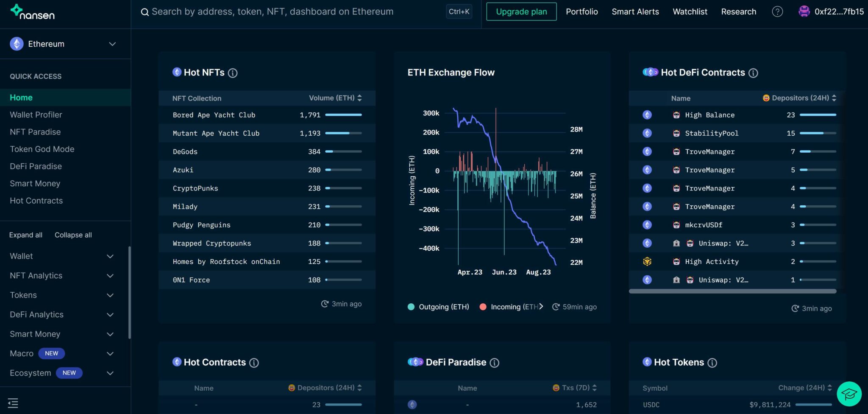The height and width of the screenshot is (414, 868).
Task: Sort Hot NFTs by Volume (ETH)
Action: (x=335, y=98)
